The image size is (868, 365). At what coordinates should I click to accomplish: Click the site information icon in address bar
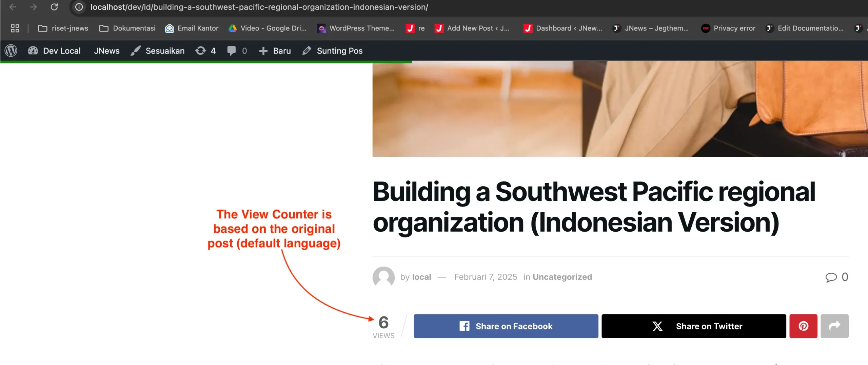[x=79, y=7]
